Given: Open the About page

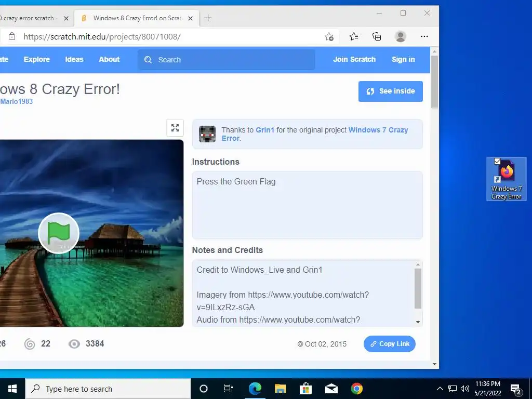Looking at the screenshot, I should coord(109,59).
